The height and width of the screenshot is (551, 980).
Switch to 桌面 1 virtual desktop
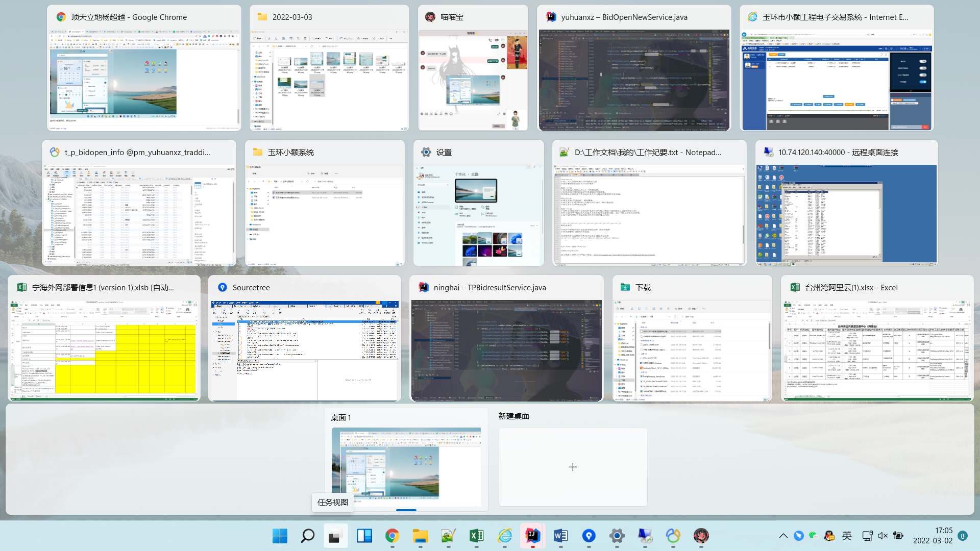pyautogui.click(x=406, y=467)
